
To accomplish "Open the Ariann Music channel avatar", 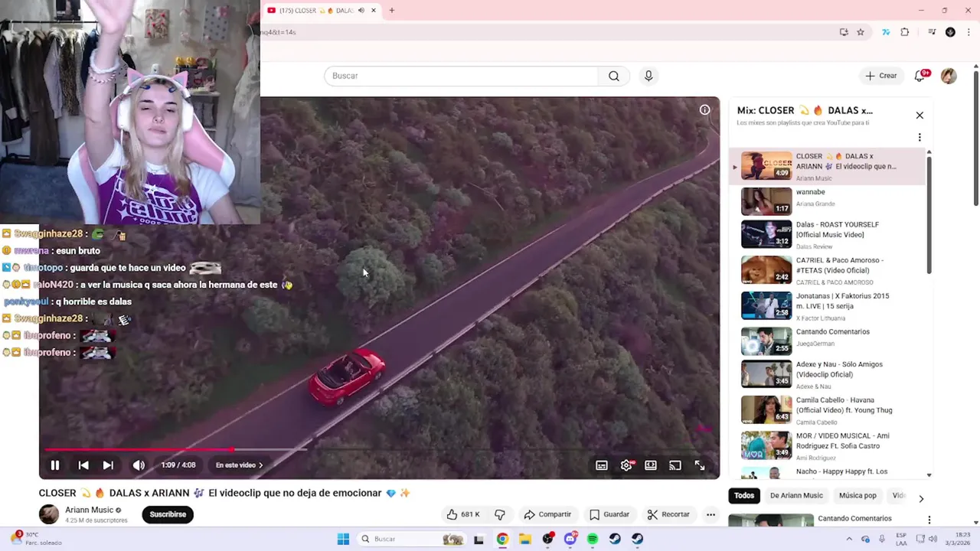I will 49,514.
